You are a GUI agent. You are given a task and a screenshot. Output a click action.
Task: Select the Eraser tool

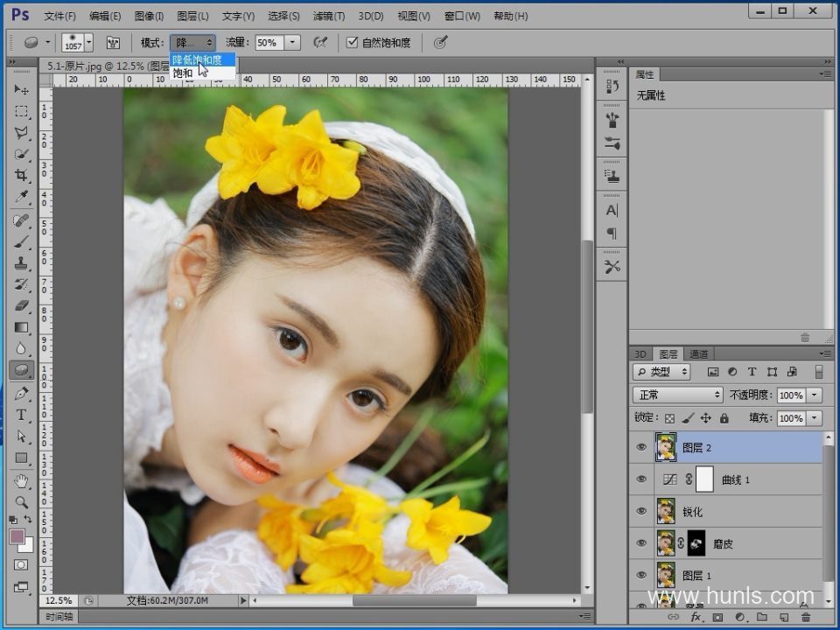click(21, 306)
